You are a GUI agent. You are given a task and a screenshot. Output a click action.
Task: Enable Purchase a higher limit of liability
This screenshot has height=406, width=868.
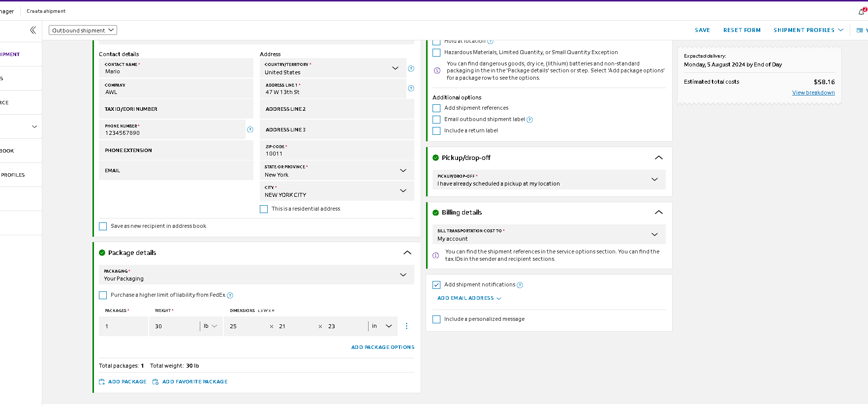[x=103, y=295]
